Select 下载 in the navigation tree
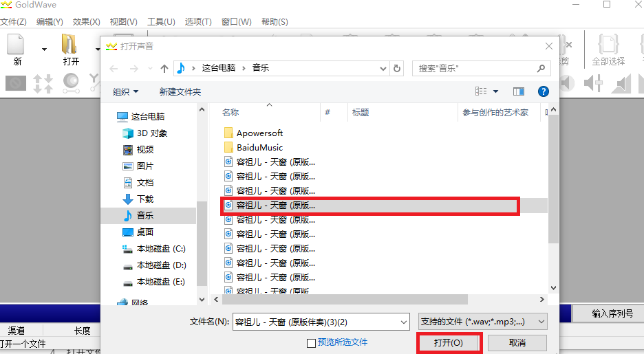This screenshot has height=354, width=644. pyautogui.click(x=138, y=199)
